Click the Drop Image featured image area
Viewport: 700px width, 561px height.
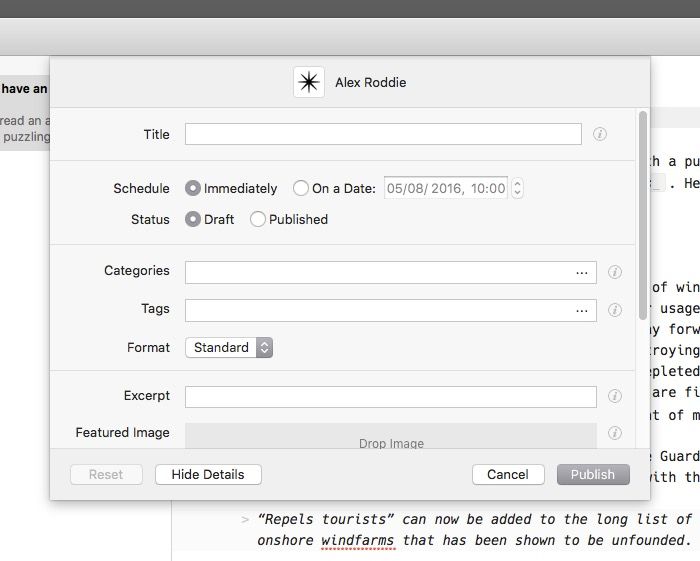391,436
